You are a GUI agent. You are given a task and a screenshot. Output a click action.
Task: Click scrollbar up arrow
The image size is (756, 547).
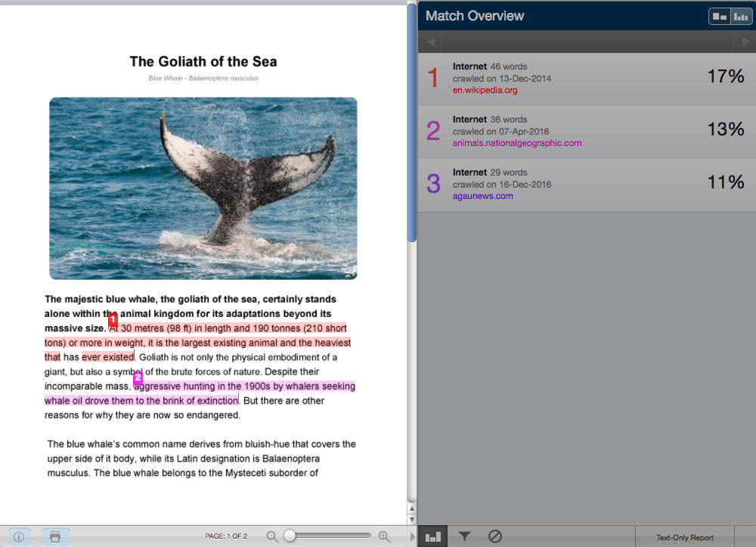(x=412, y=508)
